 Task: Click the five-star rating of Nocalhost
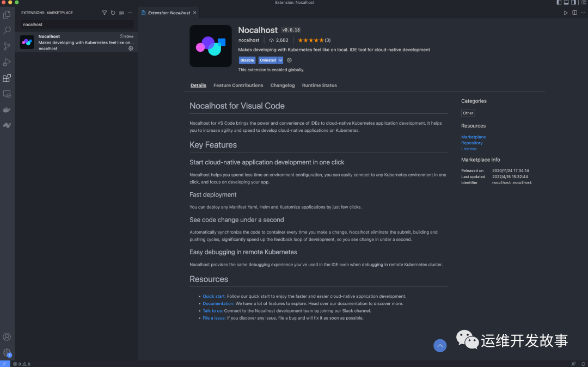point(310,40)
